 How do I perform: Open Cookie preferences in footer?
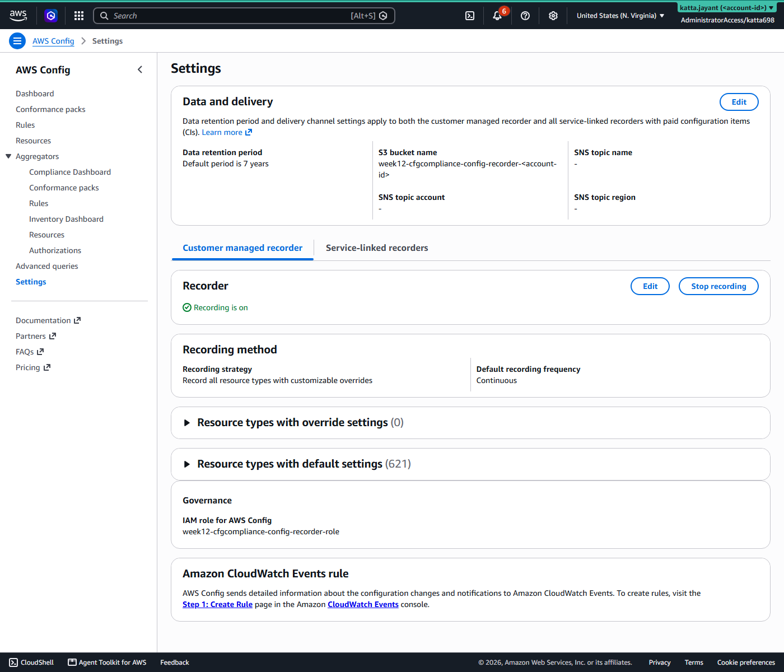coord(746,662)
